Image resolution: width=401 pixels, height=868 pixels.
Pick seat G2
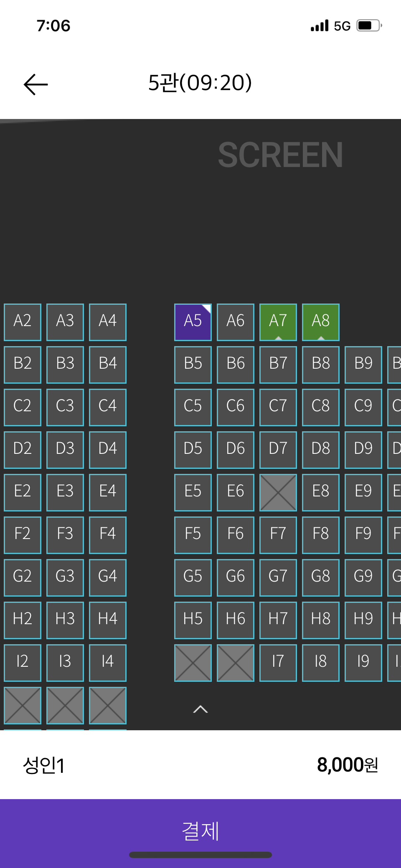(x=23, y=578)
